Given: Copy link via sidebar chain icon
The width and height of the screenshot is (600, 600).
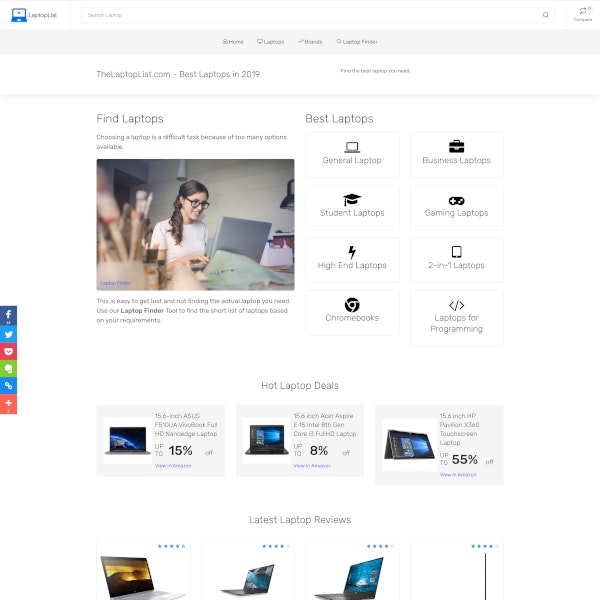Looking at the screenshot, I should click(8, 386).
